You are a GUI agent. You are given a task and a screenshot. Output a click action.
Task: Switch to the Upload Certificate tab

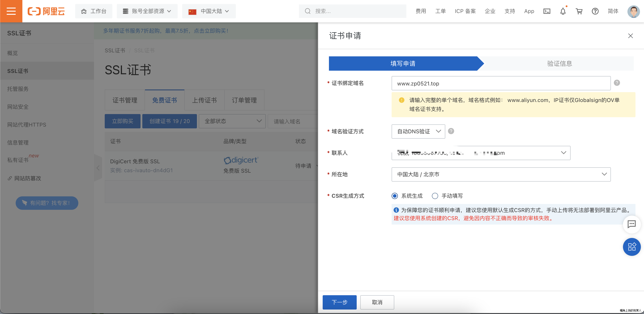(x=204, y=100)
